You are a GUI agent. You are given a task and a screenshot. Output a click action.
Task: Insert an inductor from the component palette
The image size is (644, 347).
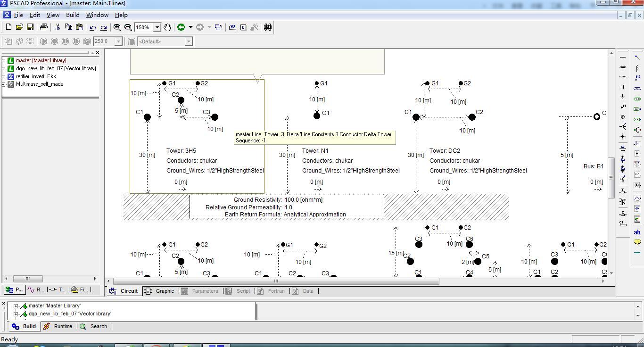click(x=623, y=77)
